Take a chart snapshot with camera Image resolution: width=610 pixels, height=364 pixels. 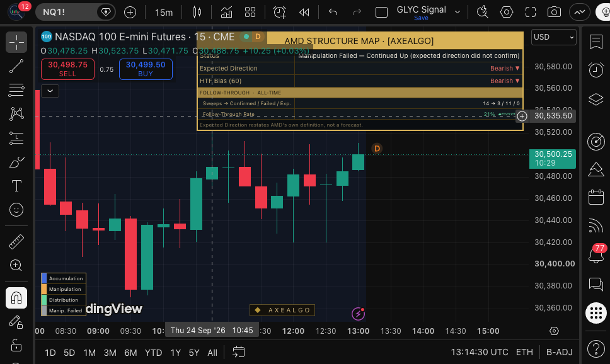(554, 13)
